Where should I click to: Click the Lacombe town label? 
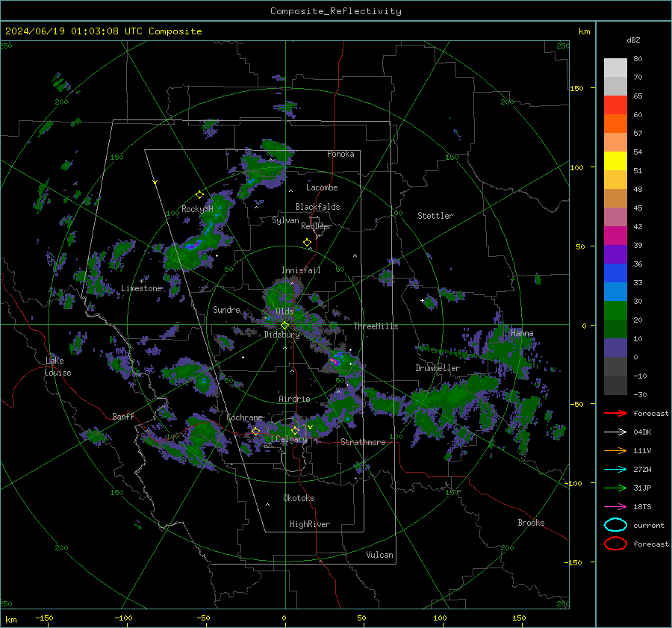(x=322, y=187)
